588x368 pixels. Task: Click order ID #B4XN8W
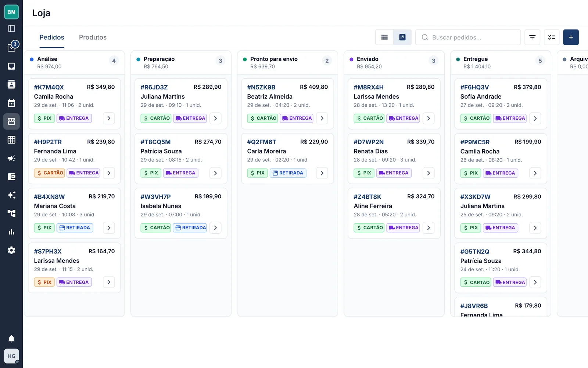pyautogui.click(x=49, y=197)
